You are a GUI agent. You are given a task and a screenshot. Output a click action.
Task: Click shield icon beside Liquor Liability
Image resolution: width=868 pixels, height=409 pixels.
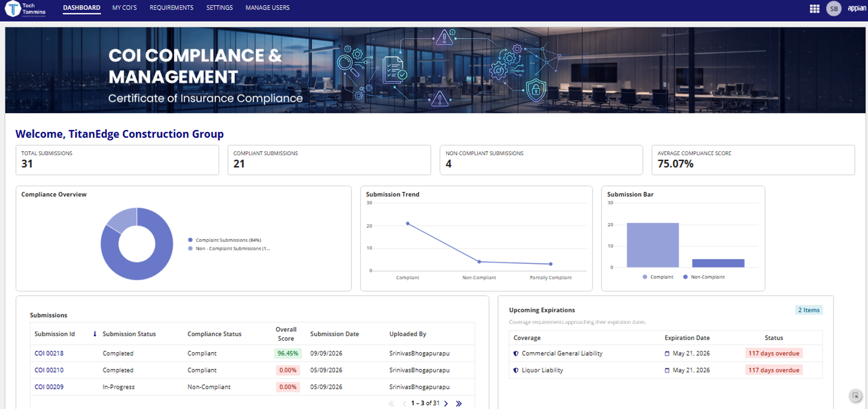(516, 370)
